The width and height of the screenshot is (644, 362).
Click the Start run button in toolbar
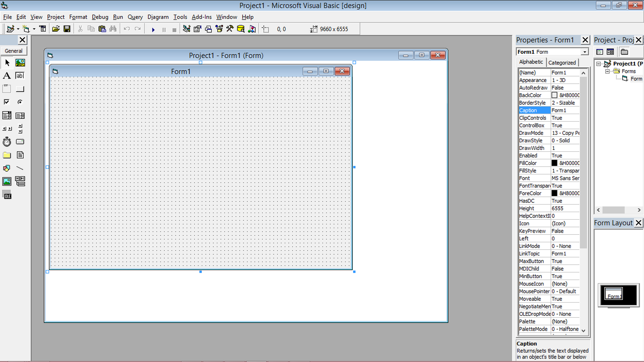(153, 30)
